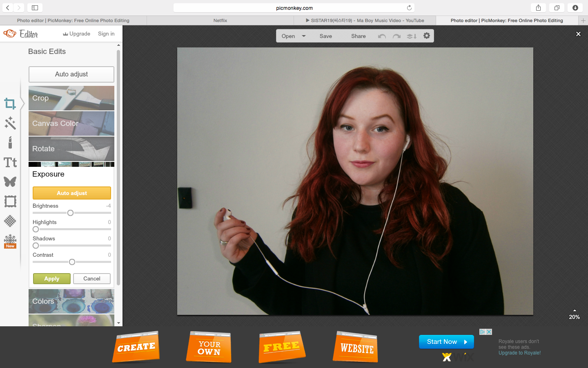Close the ad with its X icon

(x=489, y=332)
